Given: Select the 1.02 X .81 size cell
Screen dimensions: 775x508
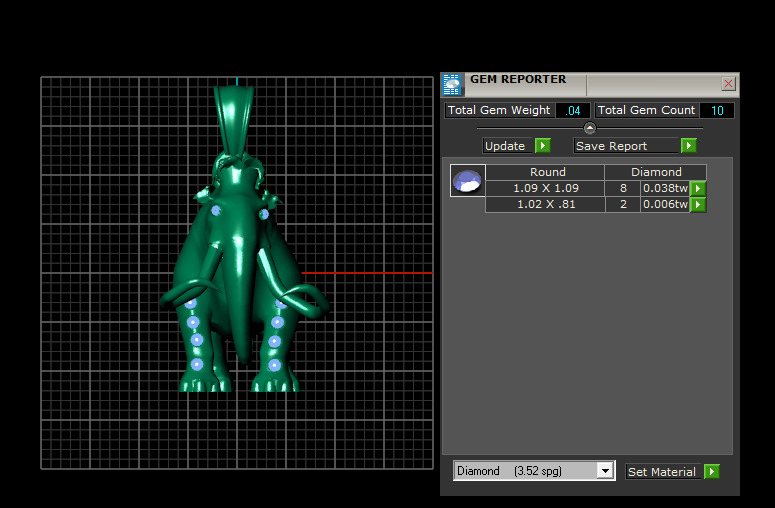Looking at the screenshot, I should pos(545,205).
